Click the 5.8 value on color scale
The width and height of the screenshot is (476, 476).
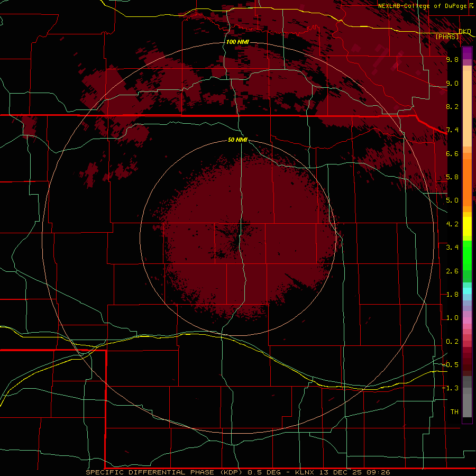coord(452,177)
